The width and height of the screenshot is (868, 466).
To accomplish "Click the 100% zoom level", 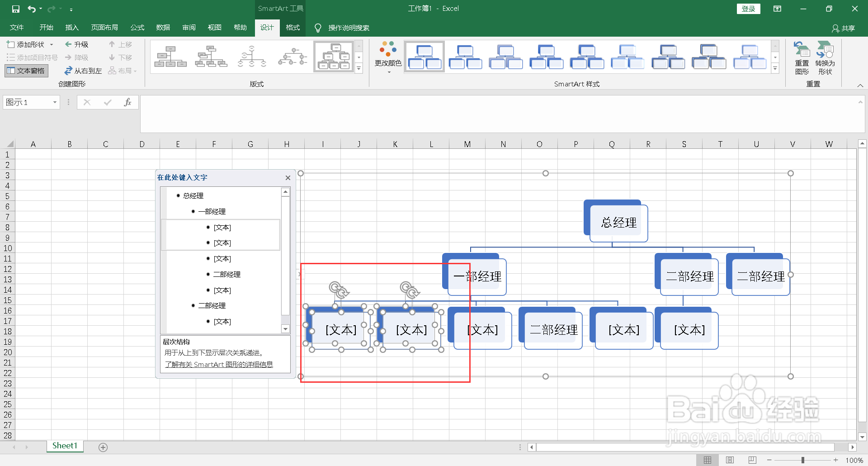I will [854, 461].
